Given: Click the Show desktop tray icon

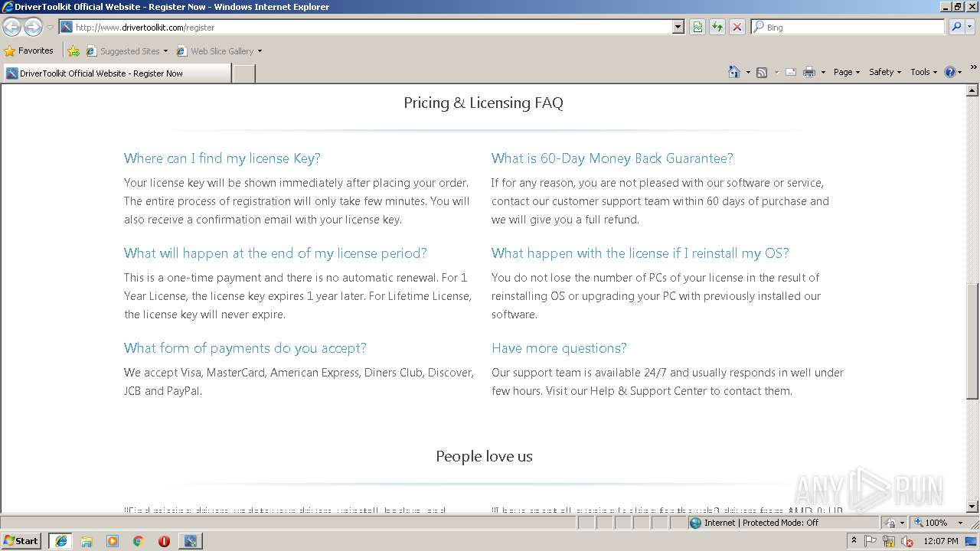Looking at the screenshot, I should 971,541.
